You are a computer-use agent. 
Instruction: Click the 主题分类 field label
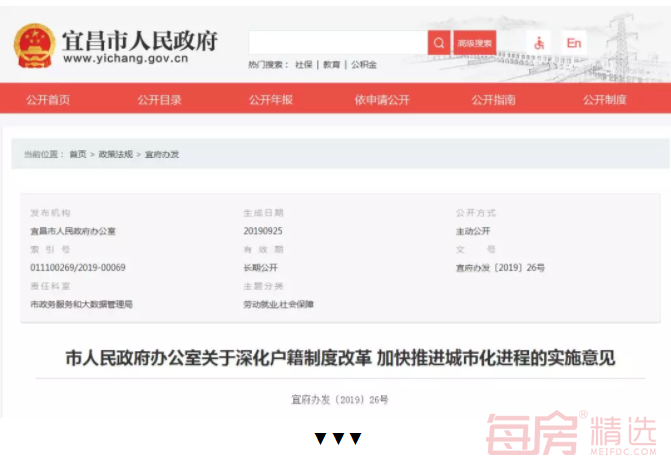pos(264,286)
